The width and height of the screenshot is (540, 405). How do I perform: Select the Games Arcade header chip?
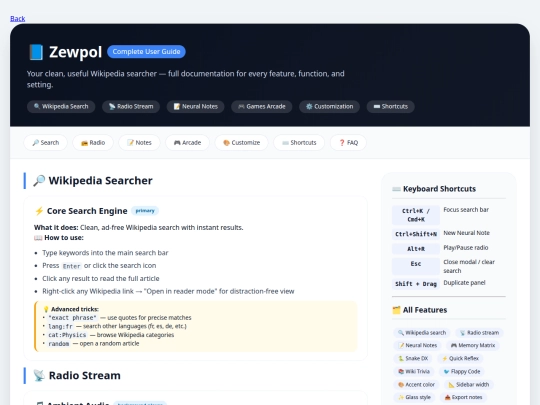262,106
